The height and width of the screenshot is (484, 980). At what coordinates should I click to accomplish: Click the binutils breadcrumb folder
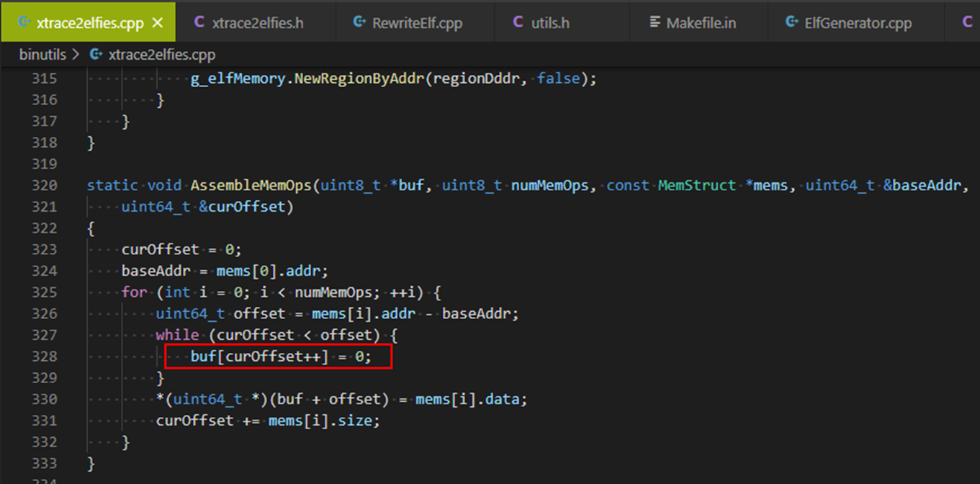[x=42, y=55]
